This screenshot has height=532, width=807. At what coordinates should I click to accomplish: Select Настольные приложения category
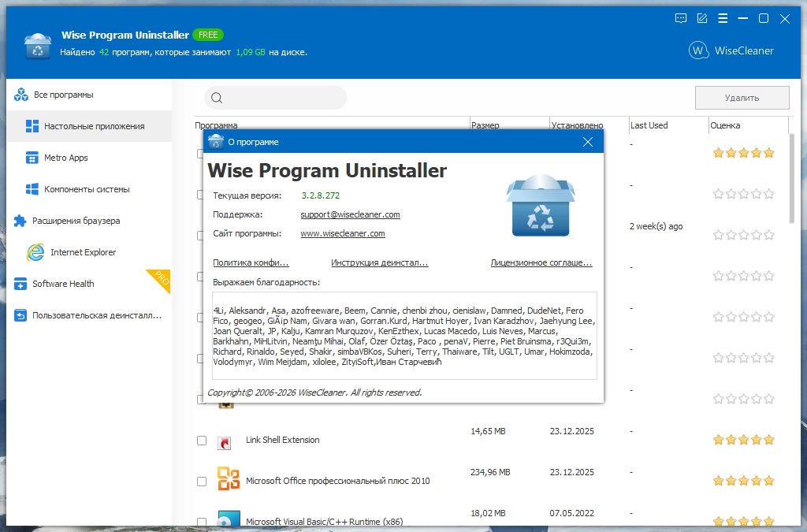(x=90, y=126)
